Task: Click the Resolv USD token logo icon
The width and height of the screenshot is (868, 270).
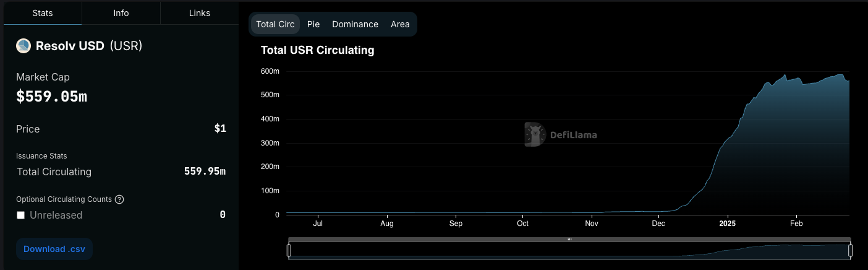Action: point(23,46)
